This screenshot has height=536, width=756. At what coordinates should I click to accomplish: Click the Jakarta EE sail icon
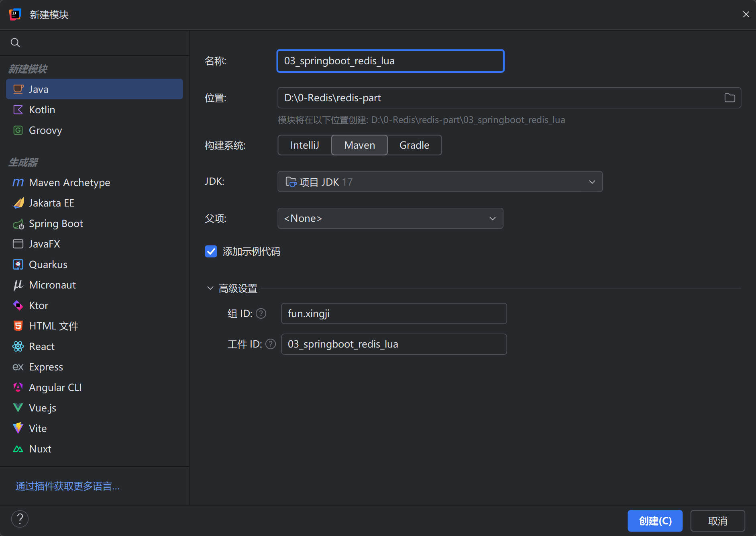tap(18, 203)
